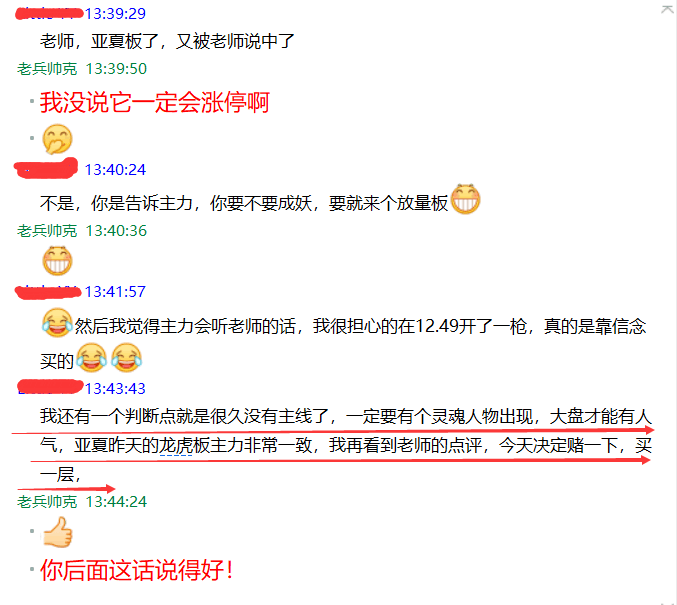Click the red message 我没说它一定会涨停啊
The image size is (677, 605).
tap(155, 103)
